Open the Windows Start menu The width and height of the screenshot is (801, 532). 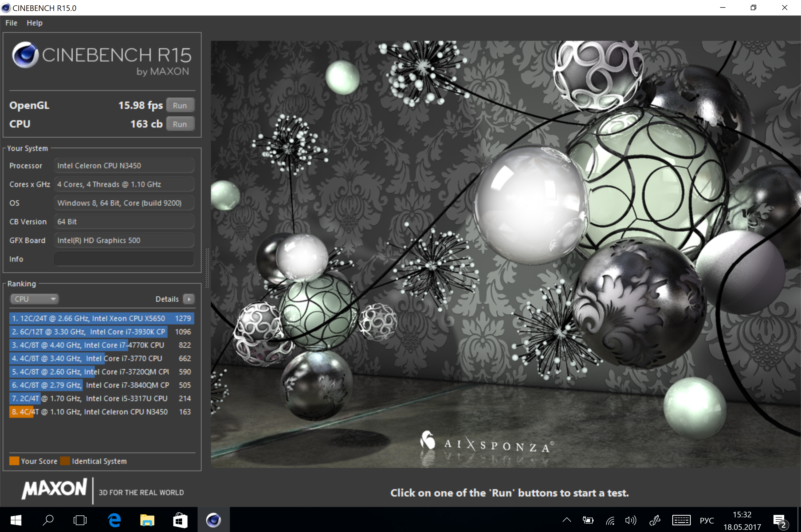(15, 520)
